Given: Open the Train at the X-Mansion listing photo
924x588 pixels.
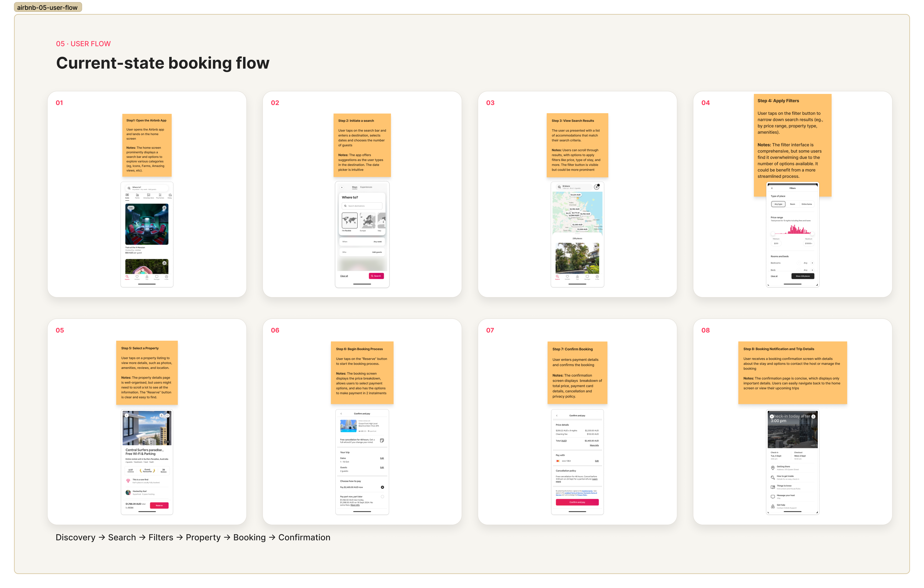Looking at the screenshot, I should point(147,224).
